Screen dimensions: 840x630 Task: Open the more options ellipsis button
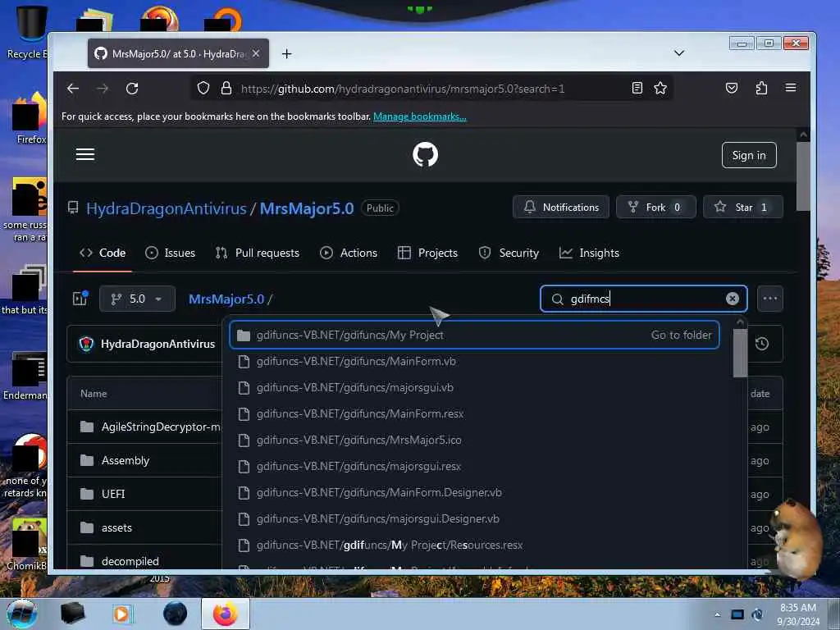[x=769, y=299]
